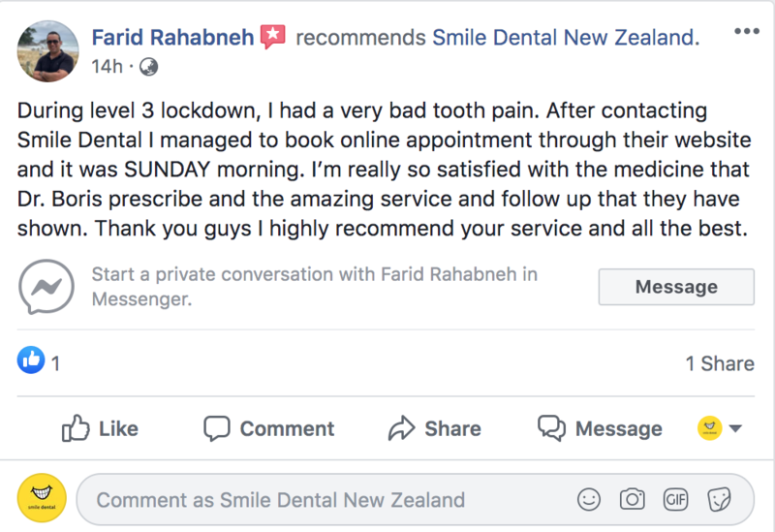
Task: Click the public globe privacy icon
Action: pyautogui.click(x=149, y=67)
